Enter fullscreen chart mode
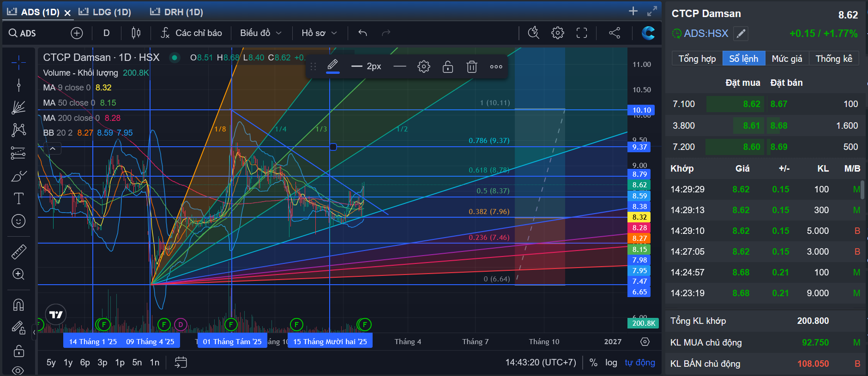Image resolution: width=868 pixels, height=376 pixels. click(582, 33)
